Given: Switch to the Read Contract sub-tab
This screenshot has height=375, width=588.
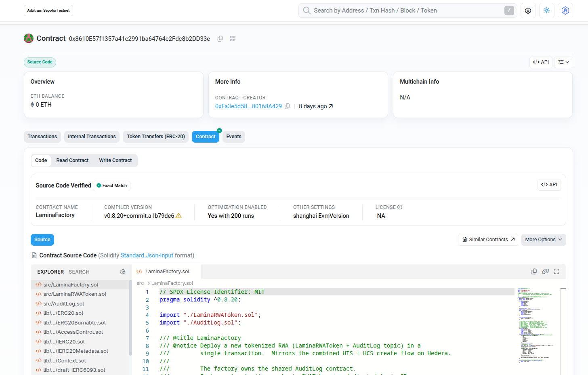Looking at the screenshot, I should coord(72,160).
